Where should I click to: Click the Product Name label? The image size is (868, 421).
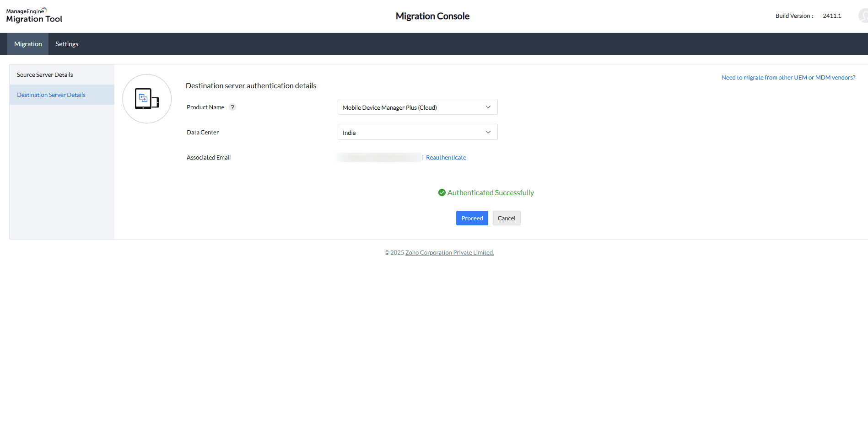point(205,107)
